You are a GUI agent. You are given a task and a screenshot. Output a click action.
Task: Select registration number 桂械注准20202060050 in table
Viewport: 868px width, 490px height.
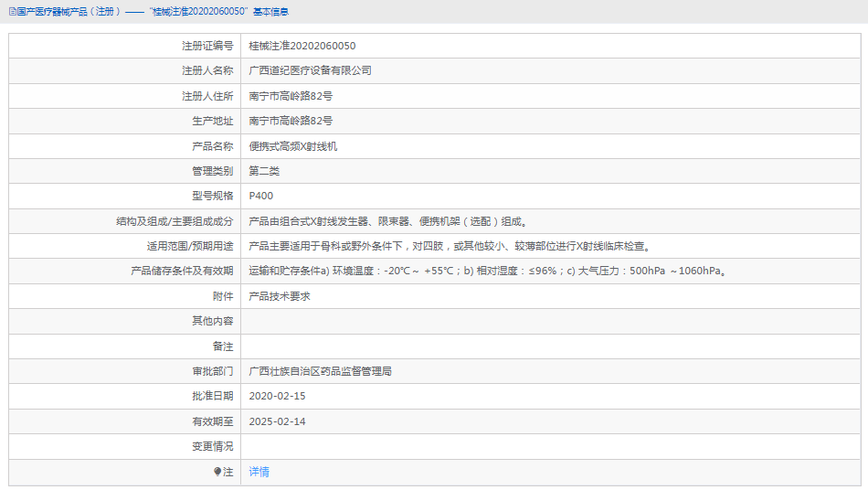pyautogui.click(x=302, y=46)
